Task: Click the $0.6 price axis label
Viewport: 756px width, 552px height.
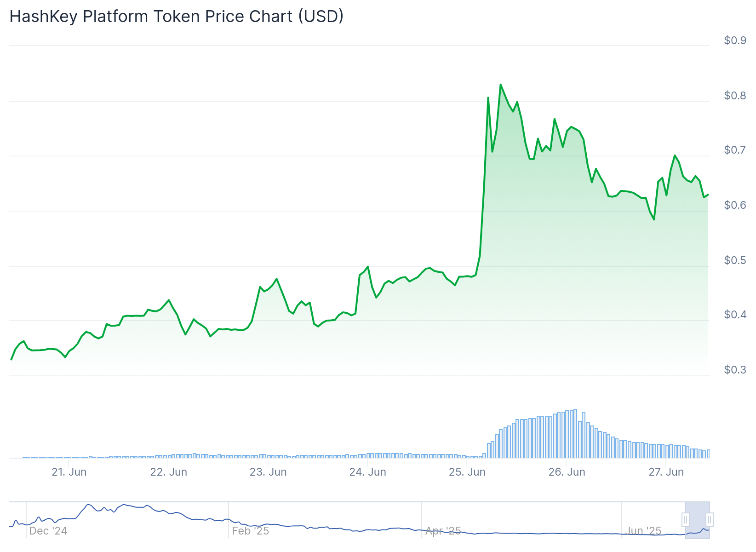Action: (x=735, y=205)
